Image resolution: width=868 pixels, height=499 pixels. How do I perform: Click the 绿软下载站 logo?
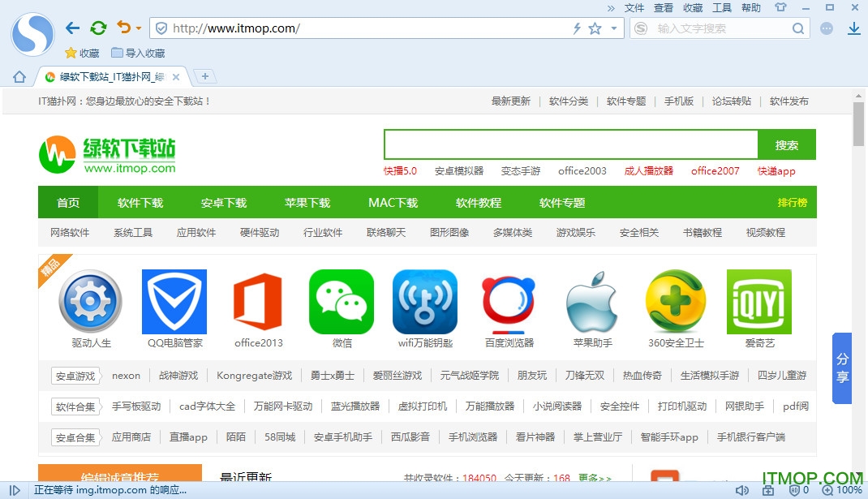coord(107,154)
